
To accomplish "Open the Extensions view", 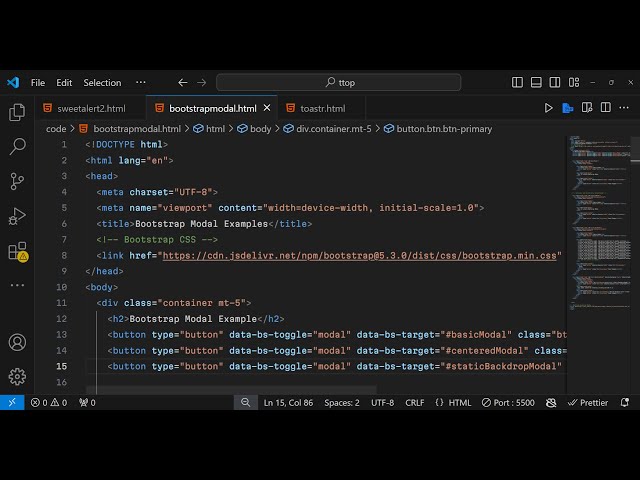I will (17, 251).
